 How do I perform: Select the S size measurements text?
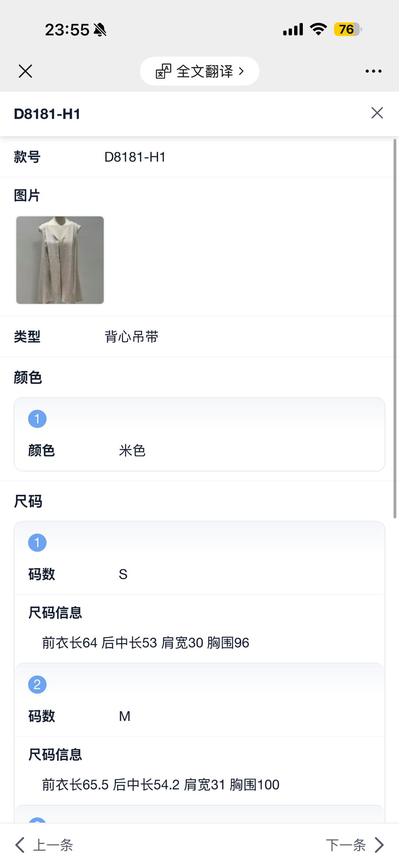pyautogui.click(x=145, y=643)
